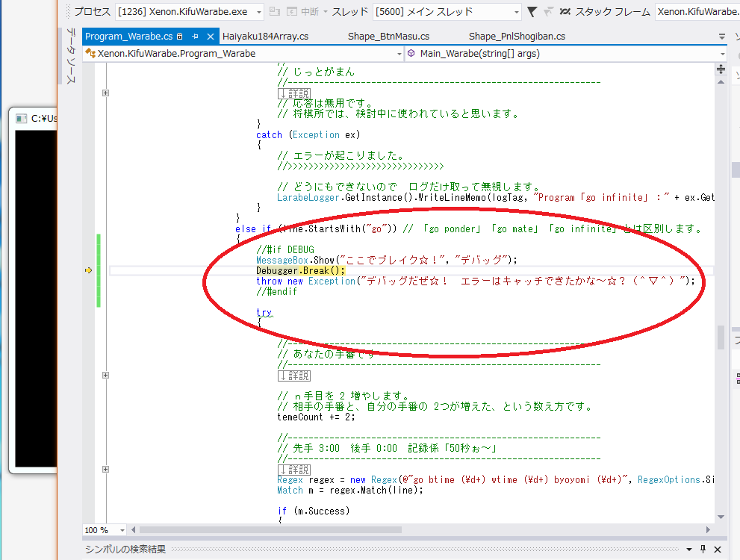Switch to the Shape_PnlShogiban.cs tab
The height and width of the screenshot is (560, 740).
click(517, 36)
